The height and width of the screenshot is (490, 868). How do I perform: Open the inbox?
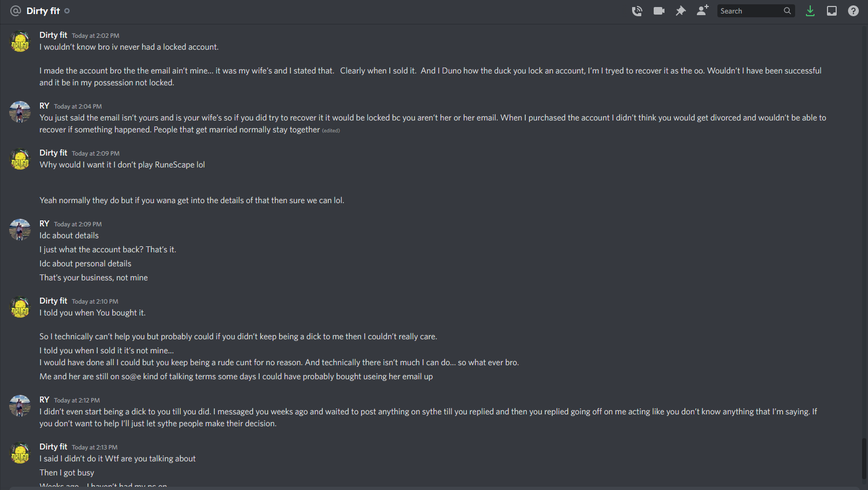832,11
